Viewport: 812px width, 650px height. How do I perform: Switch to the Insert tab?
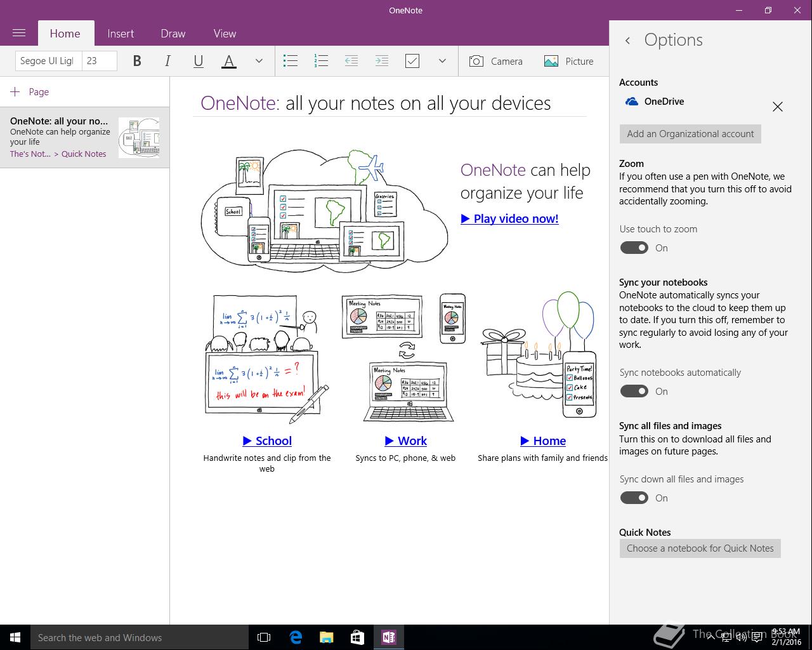121,34
